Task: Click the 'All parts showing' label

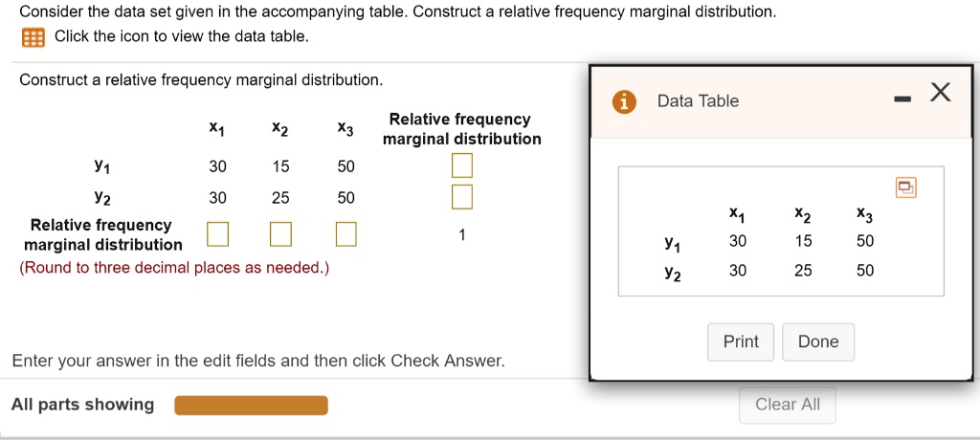Action: [x=82, y=405]
